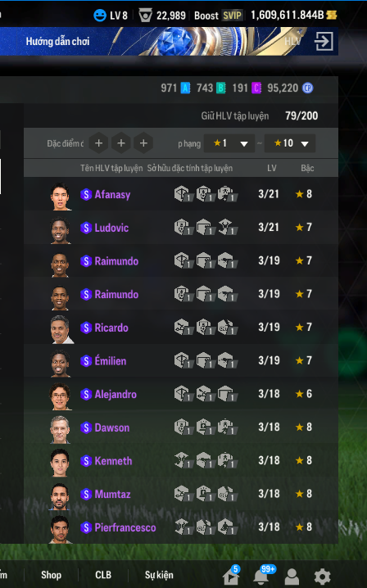367x588 pixels.
Task: Click the purple S badge beside Ricardo
Action: pos(86,328)
